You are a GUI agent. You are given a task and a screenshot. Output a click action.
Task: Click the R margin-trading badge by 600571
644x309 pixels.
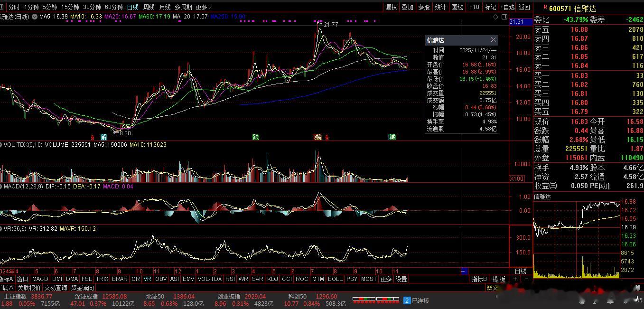pos(545,8)
